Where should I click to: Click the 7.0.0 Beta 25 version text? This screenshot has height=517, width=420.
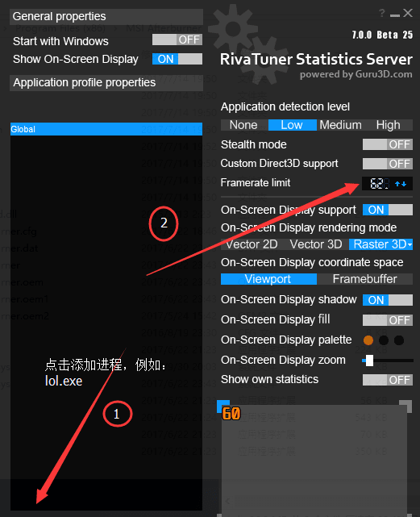(x=382, y=35)
